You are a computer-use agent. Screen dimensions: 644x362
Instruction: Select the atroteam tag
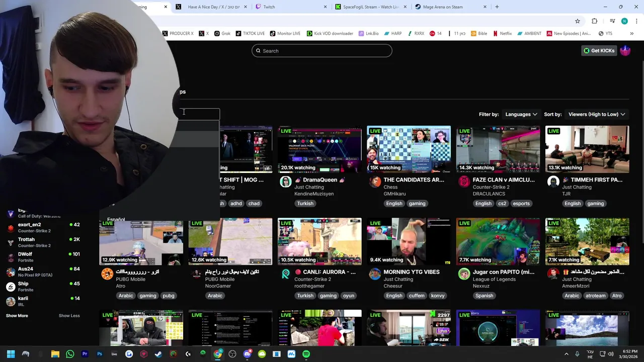pos(596,296)
